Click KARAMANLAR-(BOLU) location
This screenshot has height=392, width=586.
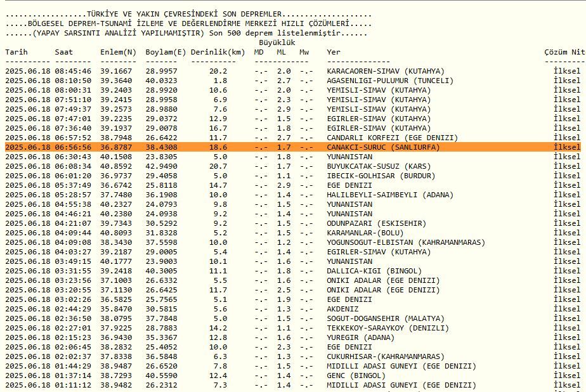pyautogui.click(x=365, y=233)
